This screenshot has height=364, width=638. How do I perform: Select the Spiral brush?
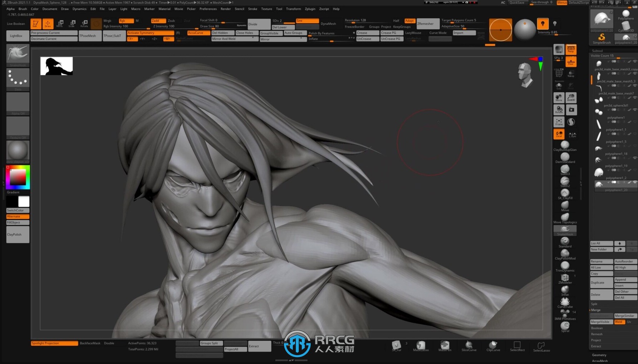click(x=565, y=327)
